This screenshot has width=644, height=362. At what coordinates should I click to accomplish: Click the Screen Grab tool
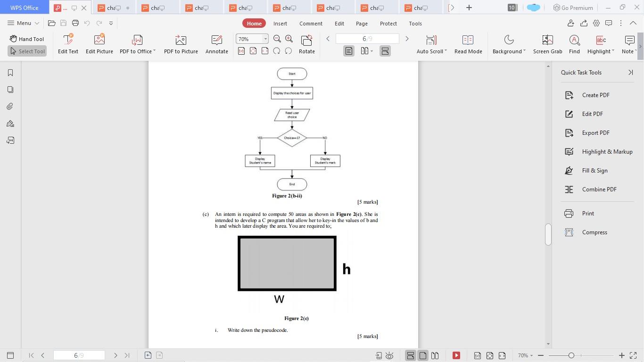[547, 44]
